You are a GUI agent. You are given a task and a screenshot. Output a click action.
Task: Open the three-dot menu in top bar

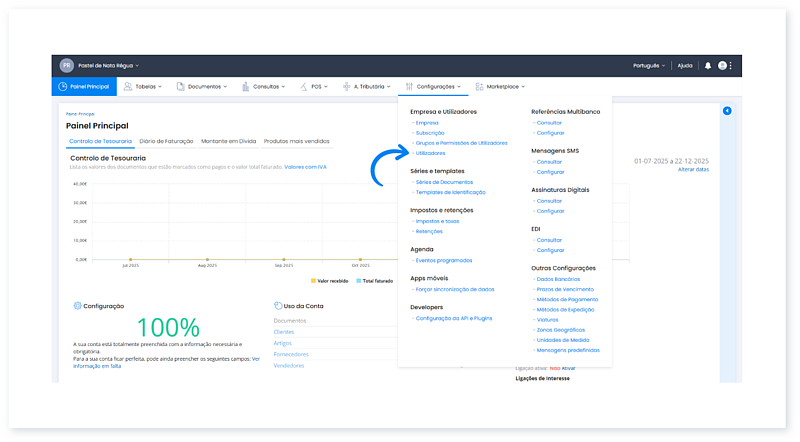point(731,66)
